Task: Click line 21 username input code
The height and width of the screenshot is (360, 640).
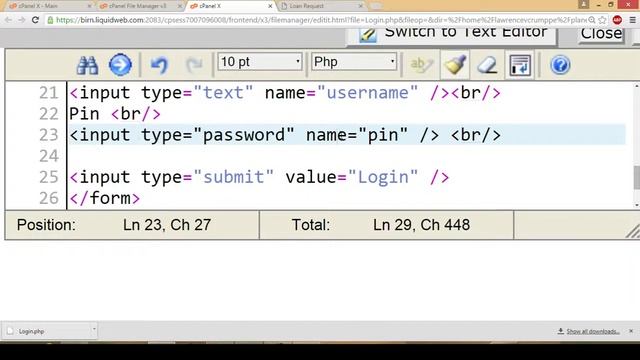Action: click(284, 93)
